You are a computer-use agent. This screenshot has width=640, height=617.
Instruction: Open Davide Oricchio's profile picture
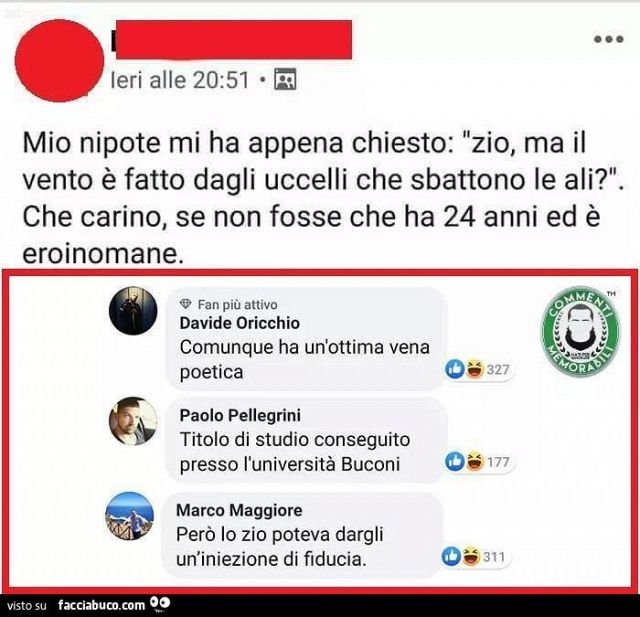(x=133, y=311)
